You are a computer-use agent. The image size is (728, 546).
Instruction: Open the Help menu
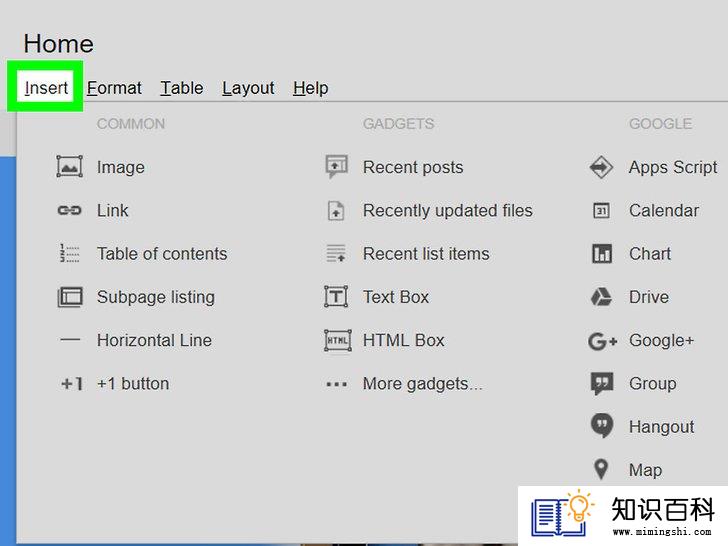311,88
